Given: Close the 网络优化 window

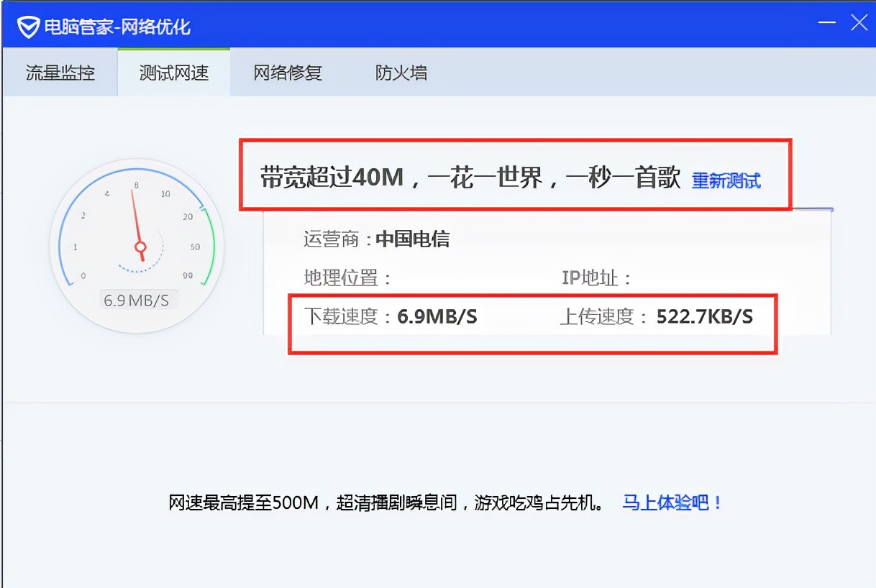Looking at the screenshot, I should (x=859, y=22).
